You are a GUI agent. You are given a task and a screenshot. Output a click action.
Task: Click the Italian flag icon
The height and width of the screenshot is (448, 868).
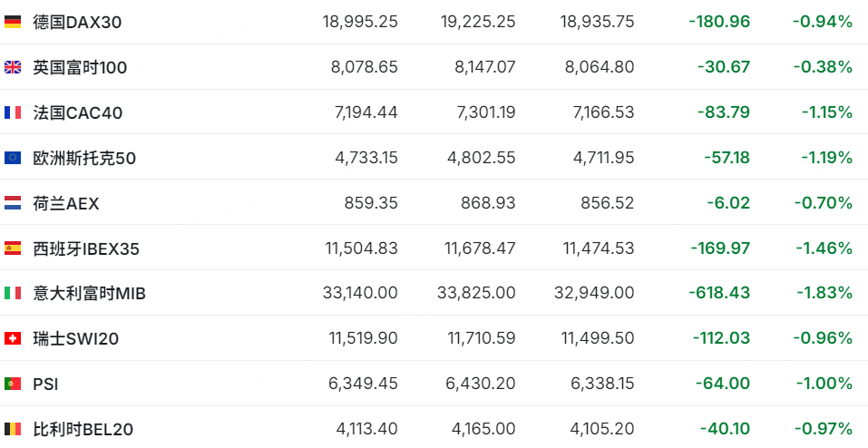[x=13, y=293]
